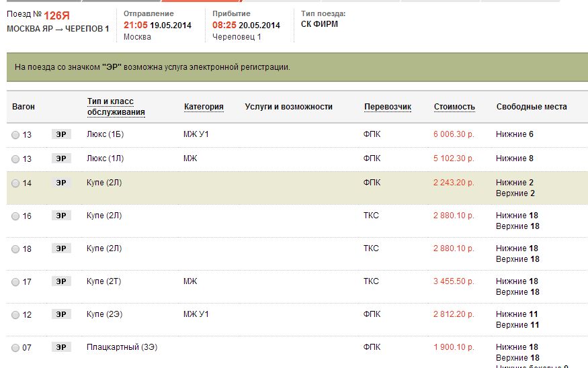The height and width of the screenshot is (368, 588).
Task: Click the ЭР badge in wagon 17 row
Action: pos(61,281)
